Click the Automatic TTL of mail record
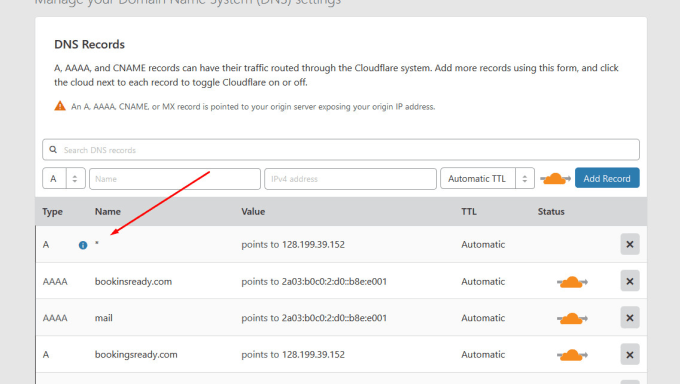Image resolution: width=680 pixels, height=384 pixels. (x=483, y=318)
